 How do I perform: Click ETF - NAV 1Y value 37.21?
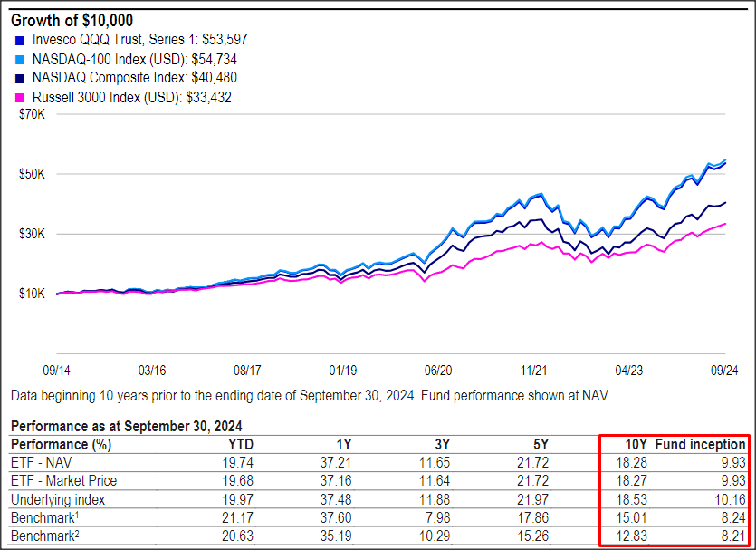336,463
